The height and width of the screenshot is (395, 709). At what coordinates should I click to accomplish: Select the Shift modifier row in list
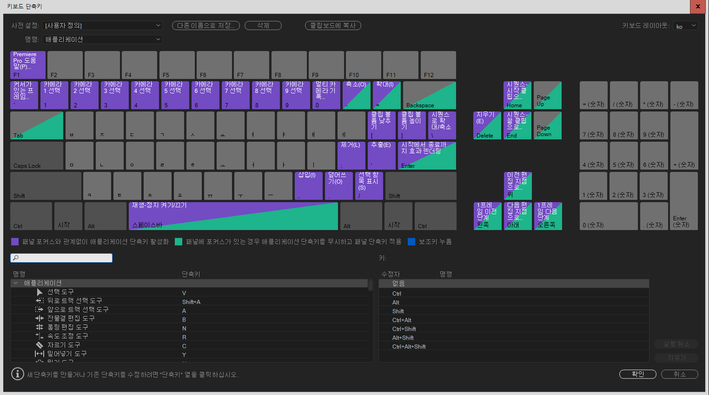click(514, 311)
